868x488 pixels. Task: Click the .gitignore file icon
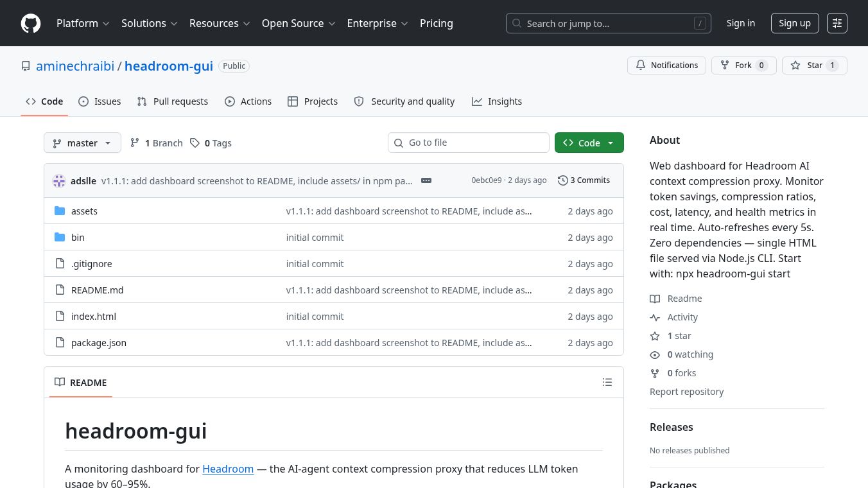point(60,264)
